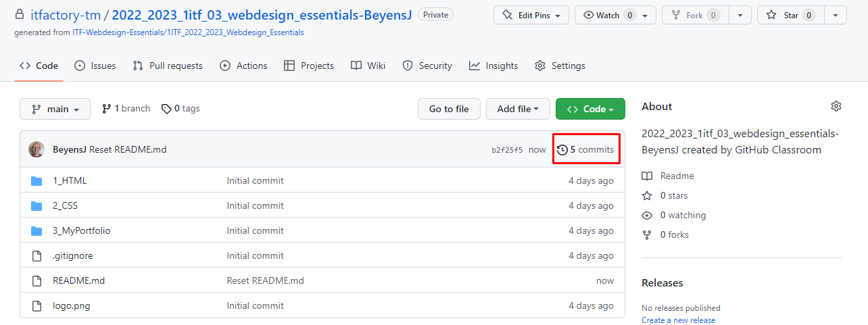
Task: Click Create a new release link
Action: tap(678, 320)
